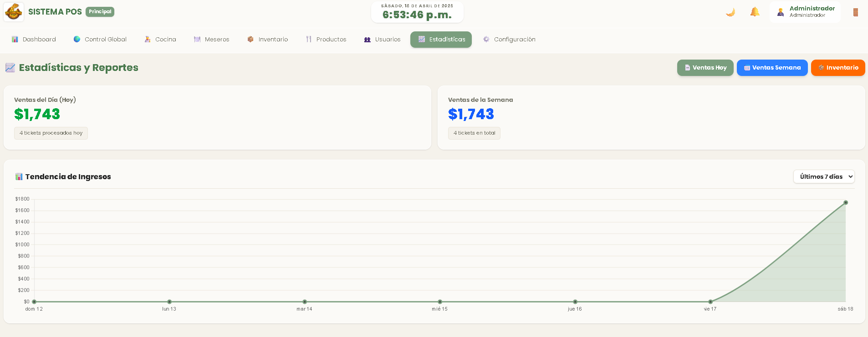Open the Dashboard tab
The height and width of the screenshot is (337, 868).
34,40
